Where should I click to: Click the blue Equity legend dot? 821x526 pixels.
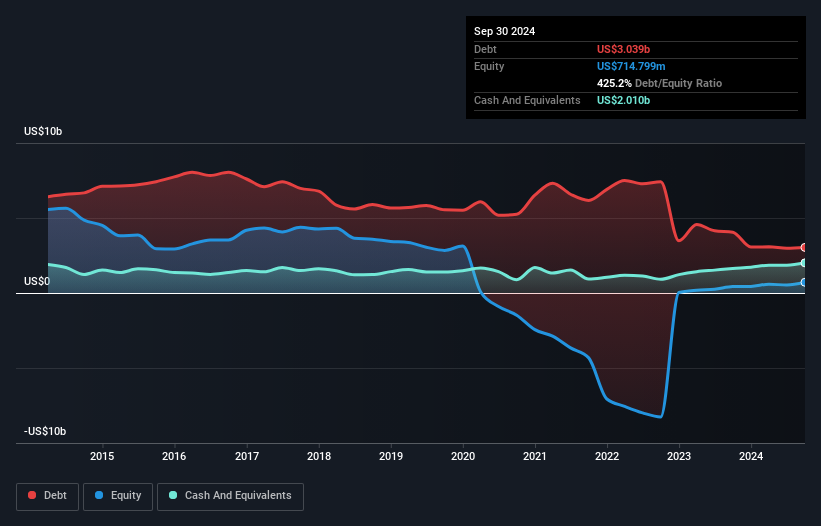click(99, 495)
